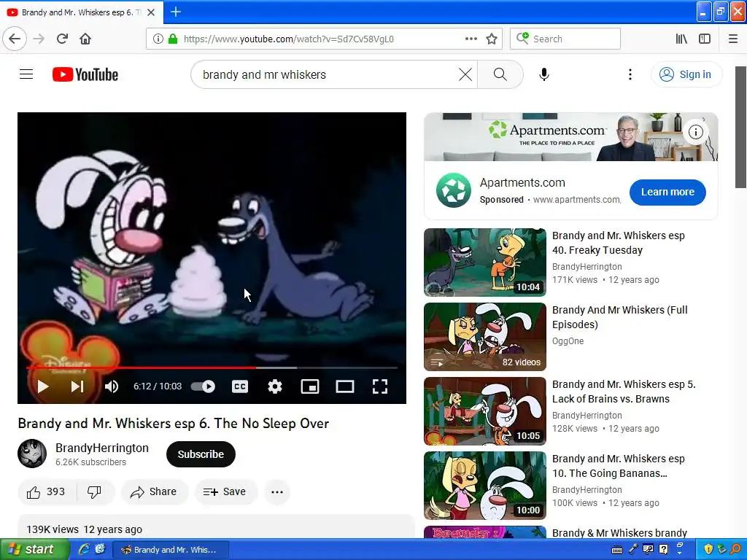Screen dimensions: 747x560
Task: Open on-screen keyboard tray icon
Action: (x=617, y=550)
